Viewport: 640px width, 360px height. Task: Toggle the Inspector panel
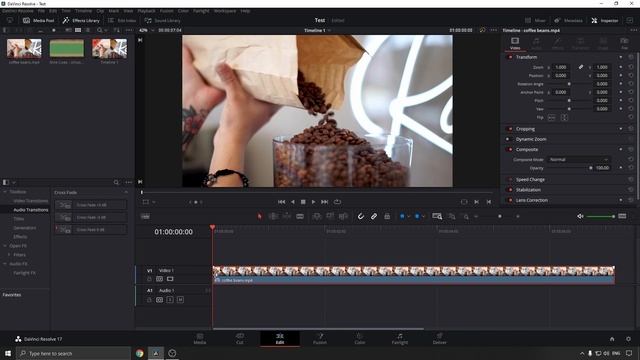coord(605,20)
